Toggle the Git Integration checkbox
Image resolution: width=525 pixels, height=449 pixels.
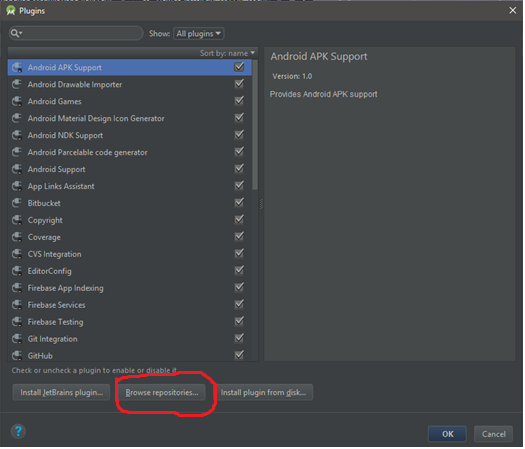(239, 339)
